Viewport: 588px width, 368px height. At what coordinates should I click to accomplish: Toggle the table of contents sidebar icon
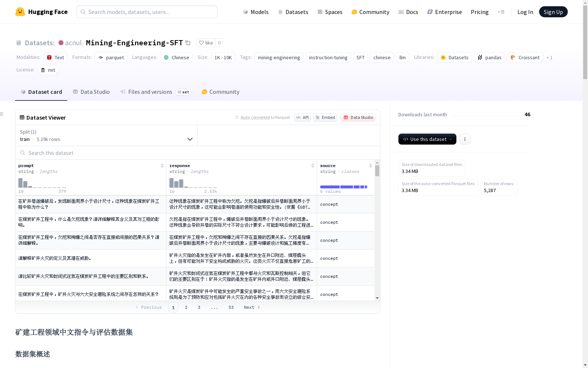1,114
